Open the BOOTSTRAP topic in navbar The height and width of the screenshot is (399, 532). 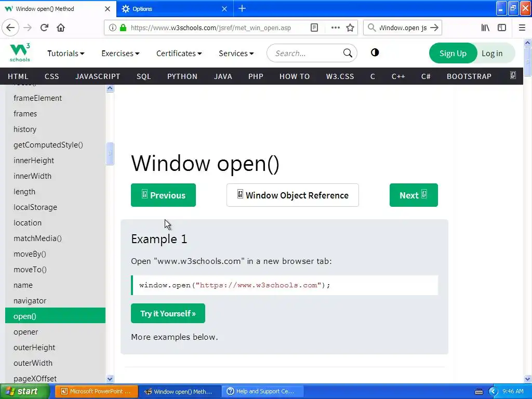[469, 76]
